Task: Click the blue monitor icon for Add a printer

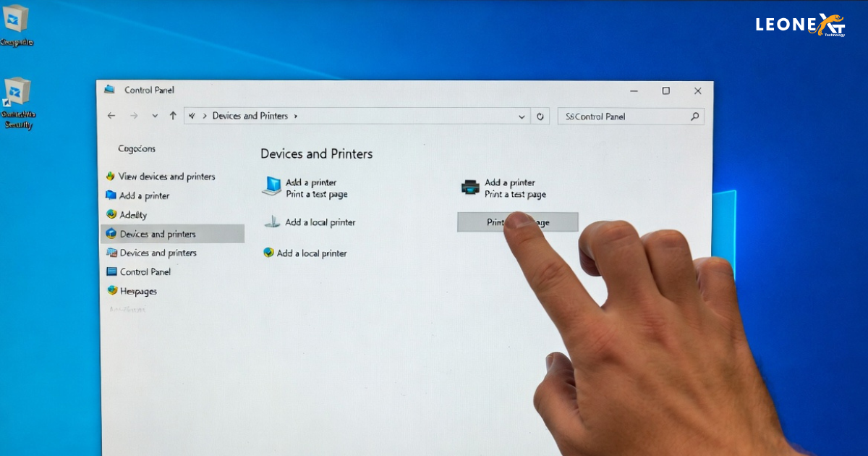Action: [273, 187]
